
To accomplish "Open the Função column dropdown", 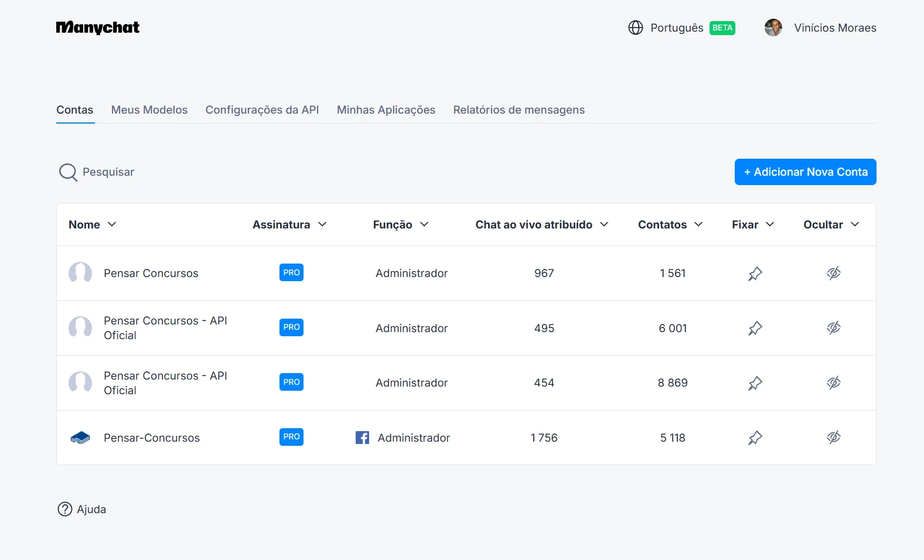I will coord(424,224).
